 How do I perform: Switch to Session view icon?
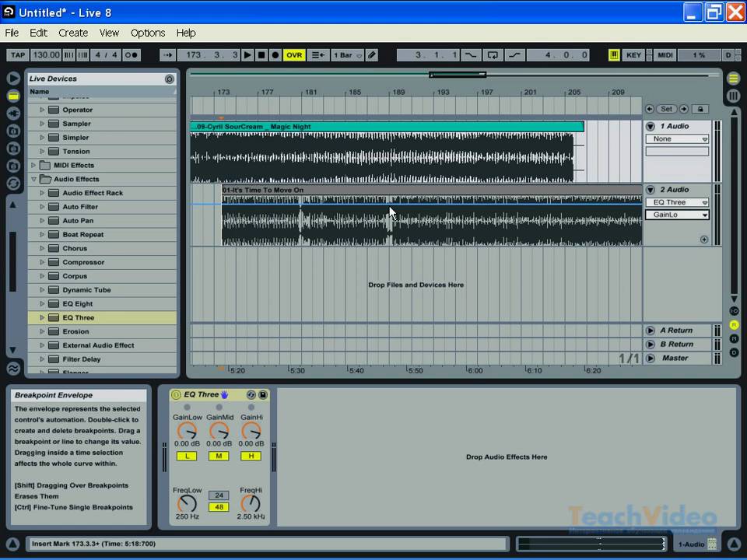pyautogui.click(x=734, y=96)
